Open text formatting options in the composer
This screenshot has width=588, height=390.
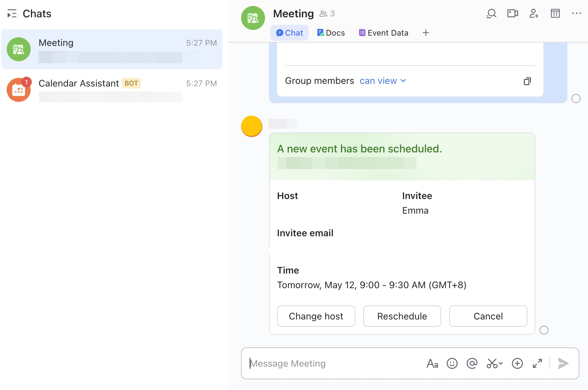(x=432, y=363)
